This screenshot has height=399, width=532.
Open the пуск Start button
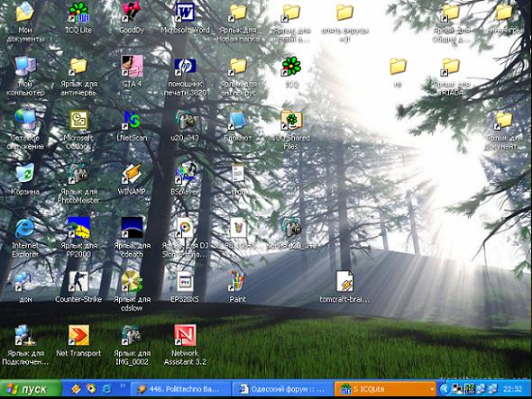[31, 388]
